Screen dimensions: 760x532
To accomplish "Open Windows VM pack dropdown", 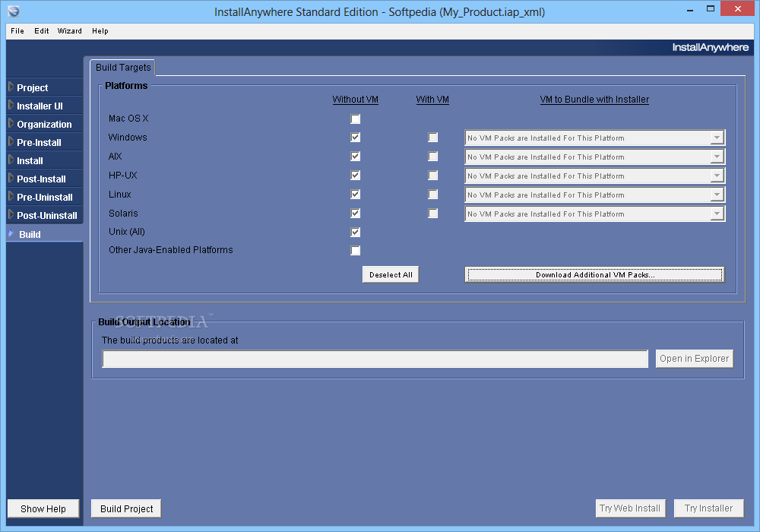I will tap(594, 138).
